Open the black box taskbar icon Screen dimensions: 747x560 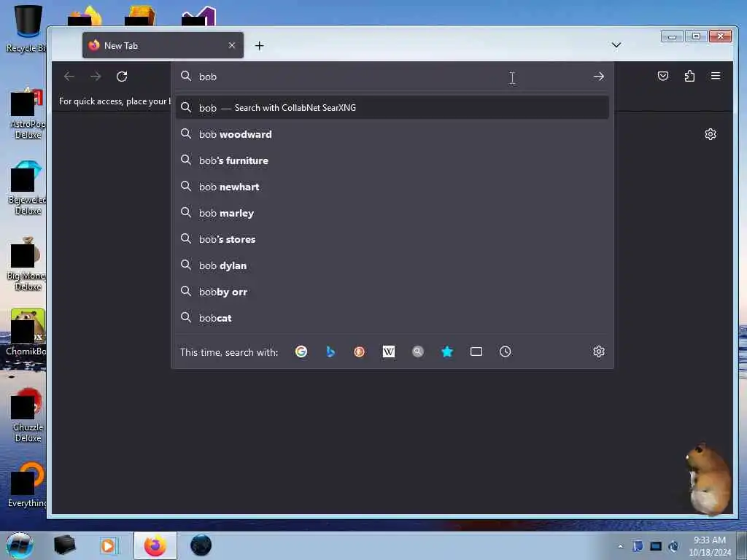click(x=64, y=545)
